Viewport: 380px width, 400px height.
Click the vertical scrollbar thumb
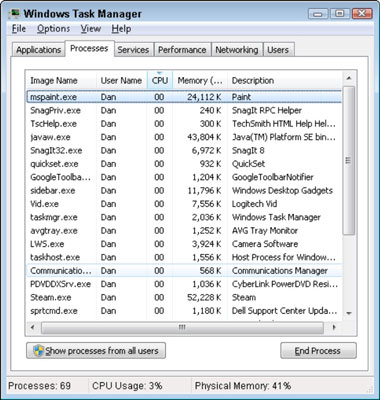click(x=349, y=161)
